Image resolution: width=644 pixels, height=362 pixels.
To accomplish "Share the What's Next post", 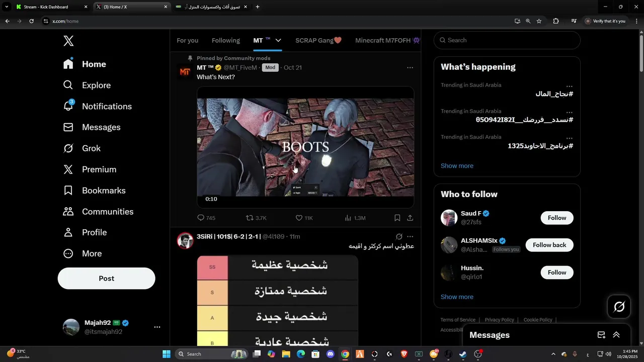I will [410, 218].
